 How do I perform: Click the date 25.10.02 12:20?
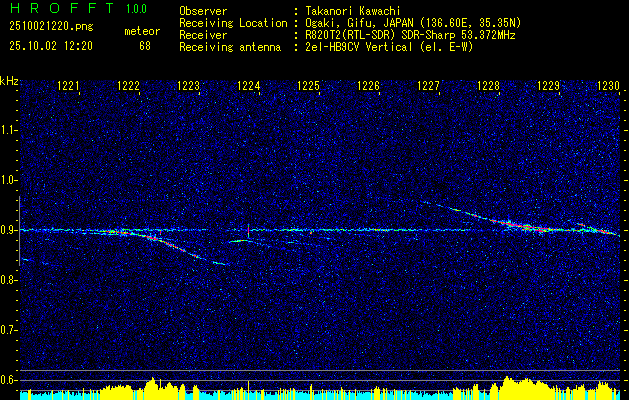(x=51, y=46)
